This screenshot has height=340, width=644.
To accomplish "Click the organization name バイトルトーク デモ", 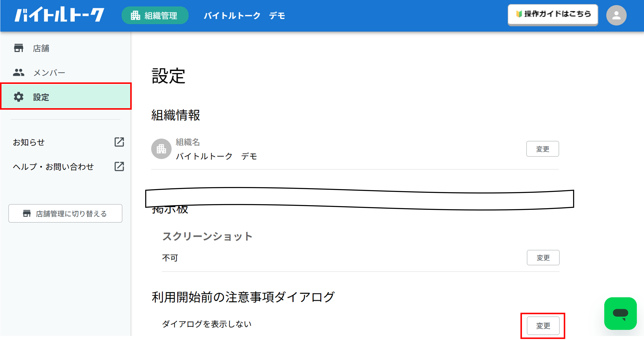I will point(217,156).
